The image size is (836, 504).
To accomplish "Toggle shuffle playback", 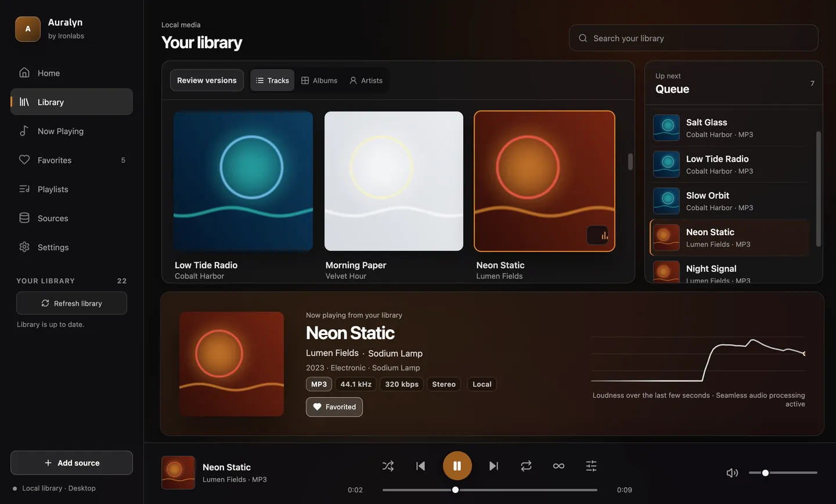I will point(388,466).
